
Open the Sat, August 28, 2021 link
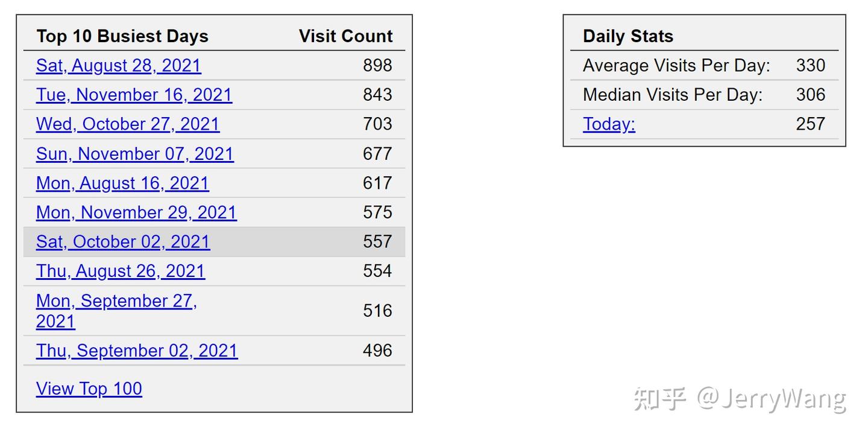coord(118,65)
